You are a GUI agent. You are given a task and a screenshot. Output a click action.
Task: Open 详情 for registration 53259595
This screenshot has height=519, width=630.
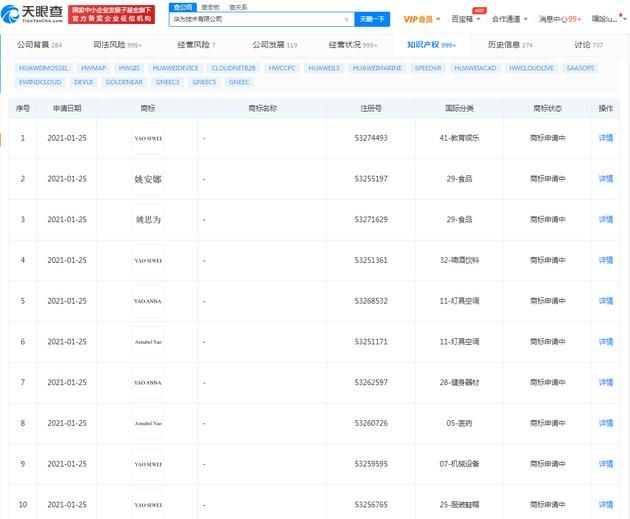(605, 464)
